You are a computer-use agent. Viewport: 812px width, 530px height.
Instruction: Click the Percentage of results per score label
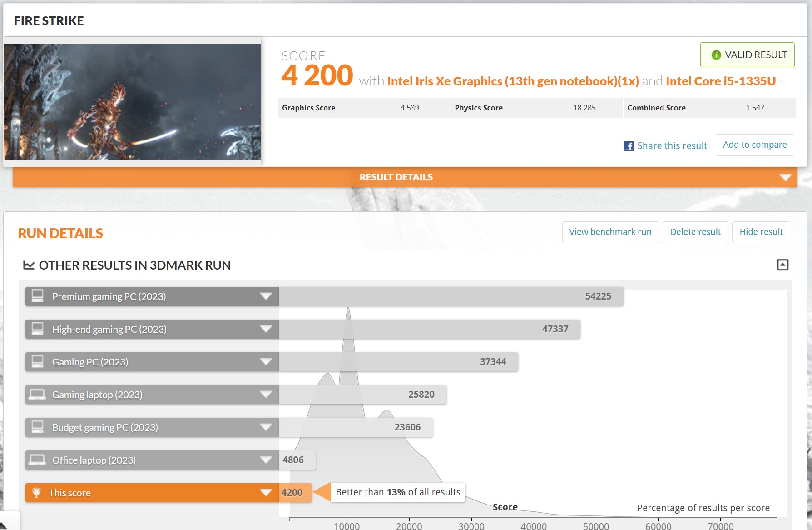703,508
